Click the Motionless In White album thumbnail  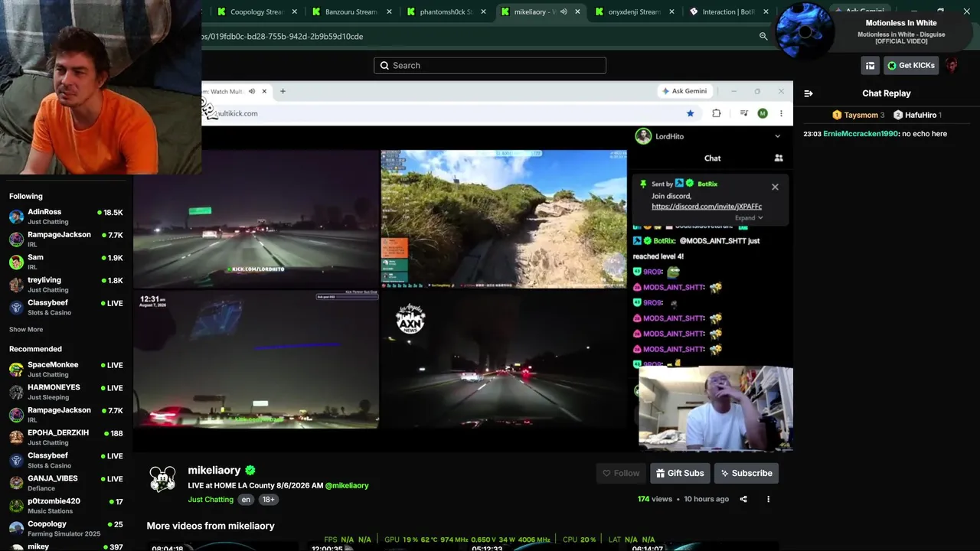tap(805, 31)
